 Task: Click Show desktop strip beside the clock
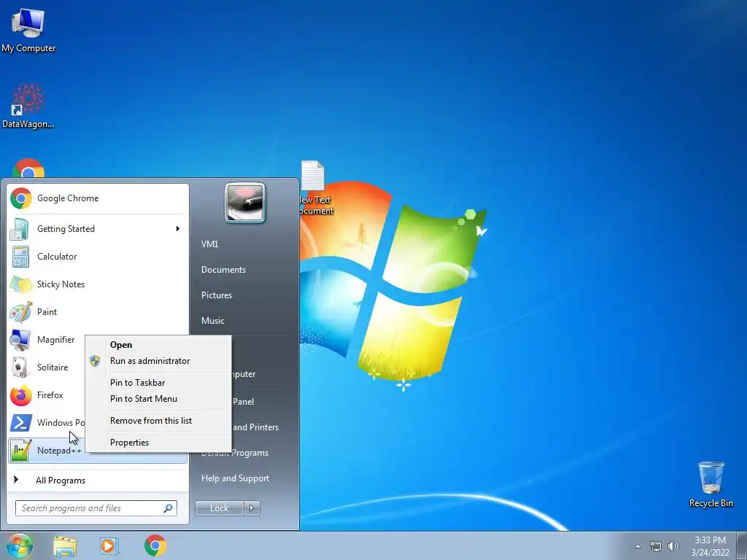click(742, 545)
